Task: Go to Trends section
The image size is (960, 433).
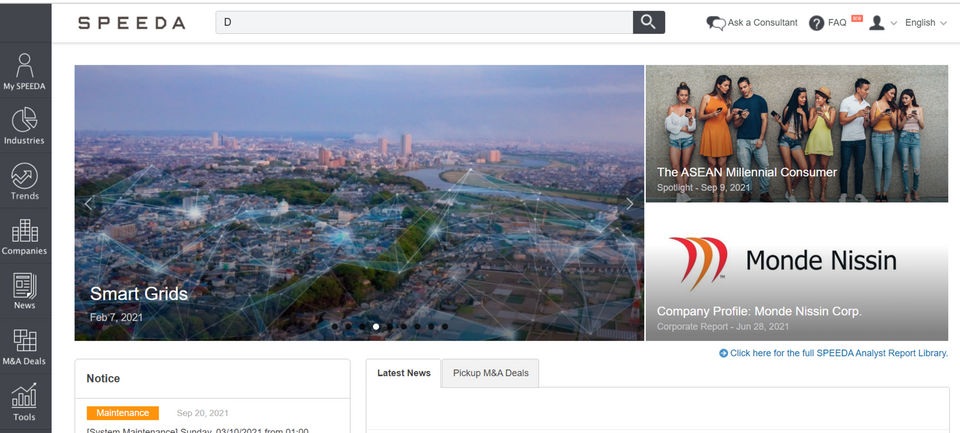Action: 24,181
